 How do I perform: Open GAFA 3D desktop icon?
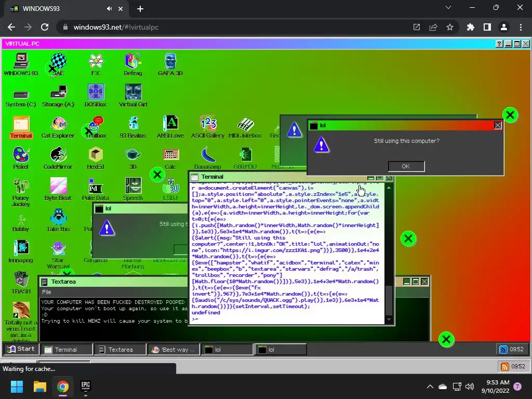(x=170, y=64)
